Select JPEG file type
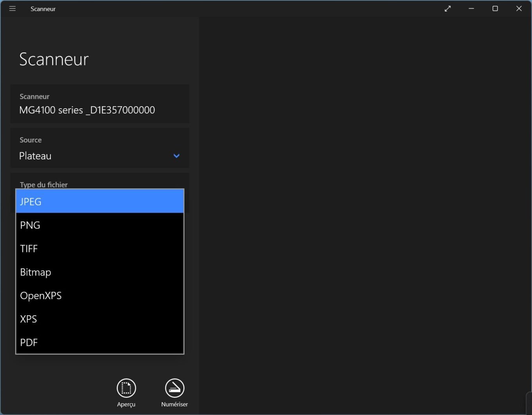The height and width of the screenshot is (415, 532). (x=100, y=201)
